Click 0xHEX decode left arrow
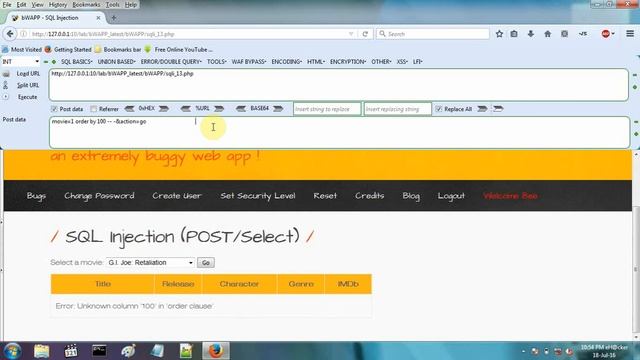Image resolution: width=640 pixels, height=360 pixels. coord(129,109)
